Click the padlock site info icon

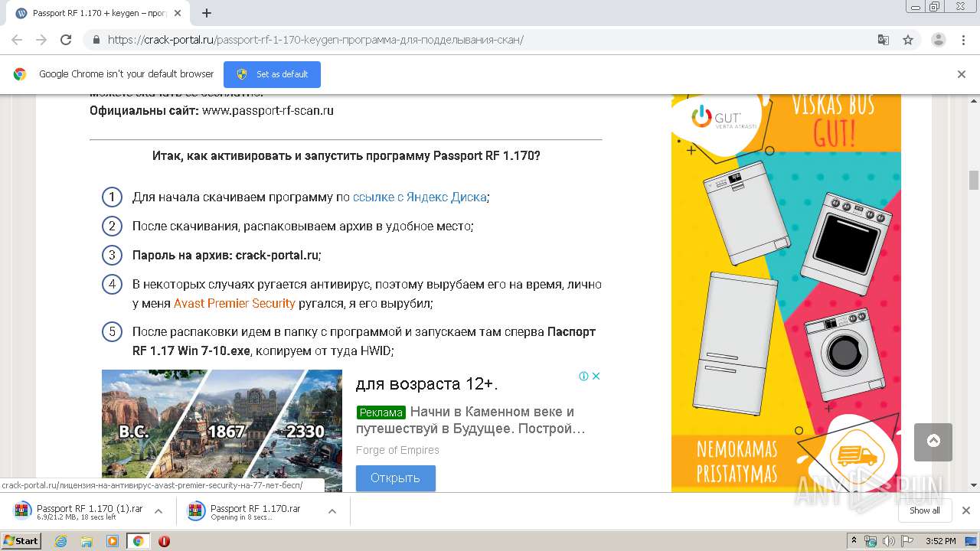click(96, 40)
